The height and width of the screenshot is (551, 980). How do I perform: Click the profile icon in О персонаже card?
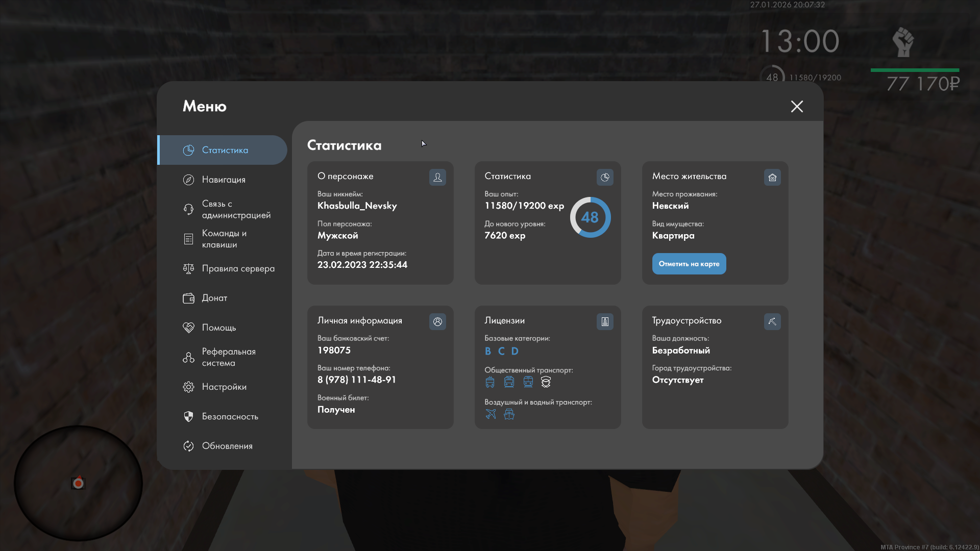[437, 177]
